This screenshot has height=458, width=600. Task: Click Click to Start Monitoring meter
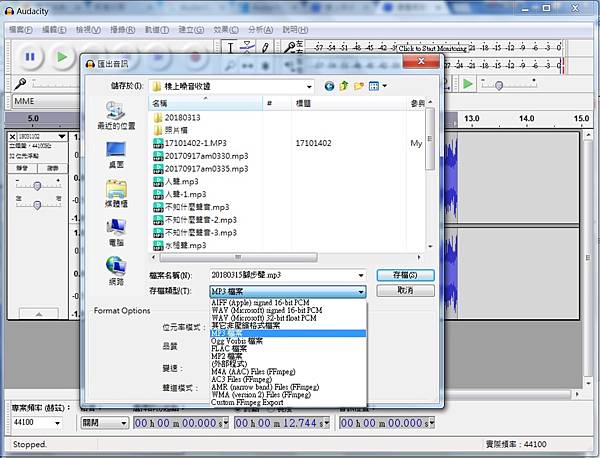point(432,49)
